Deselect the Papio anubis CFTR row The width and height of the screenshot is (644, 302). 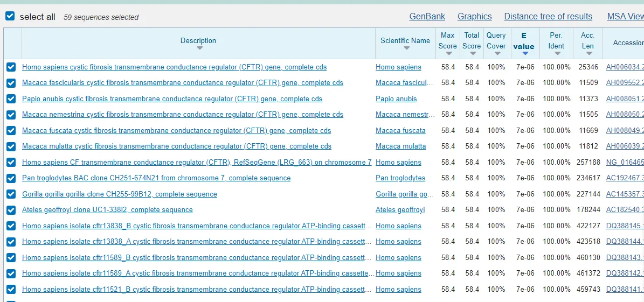pos(11,99)
